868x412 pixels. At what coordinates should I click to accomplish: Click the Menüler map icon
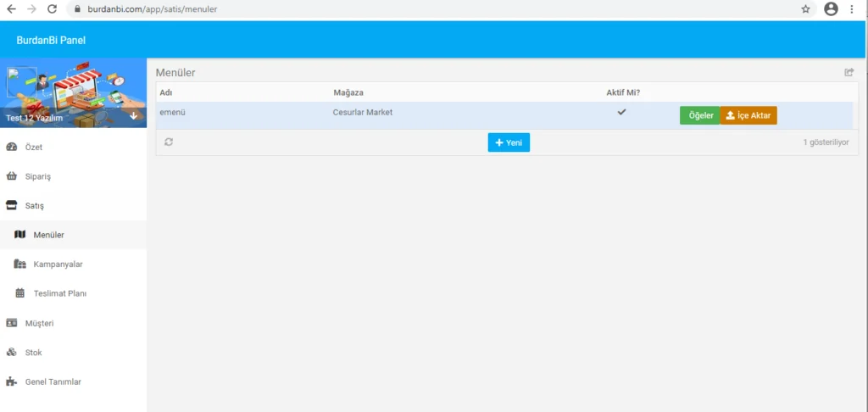[x=20, y=235]
